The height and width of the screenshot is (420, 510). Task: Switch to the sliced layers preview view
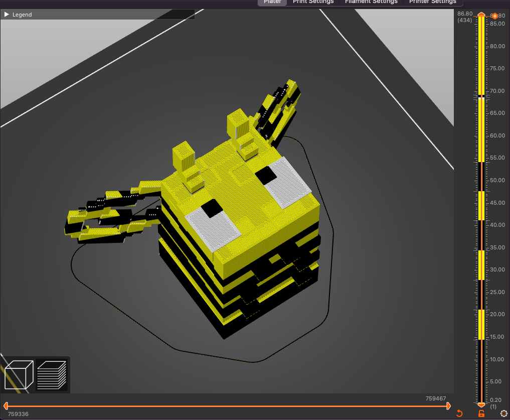click(x=52, y=375)
